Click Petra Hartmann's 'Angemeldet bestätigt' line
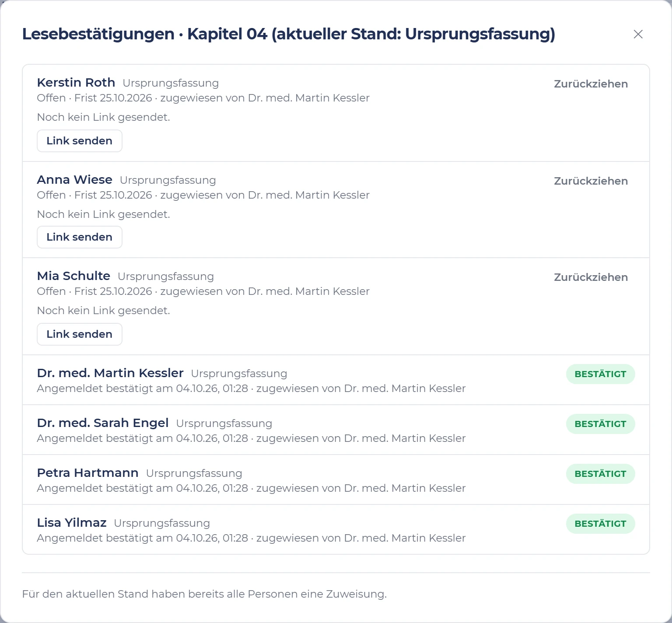672x623 pixels. (x=252, y=488)
